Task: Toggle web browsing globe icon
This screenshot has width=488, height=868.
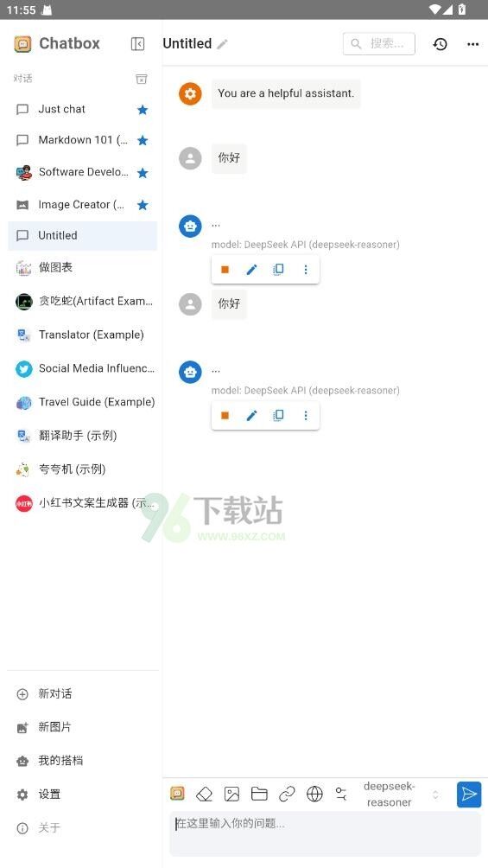Action: pyautogui.click(x=314, y=795)
